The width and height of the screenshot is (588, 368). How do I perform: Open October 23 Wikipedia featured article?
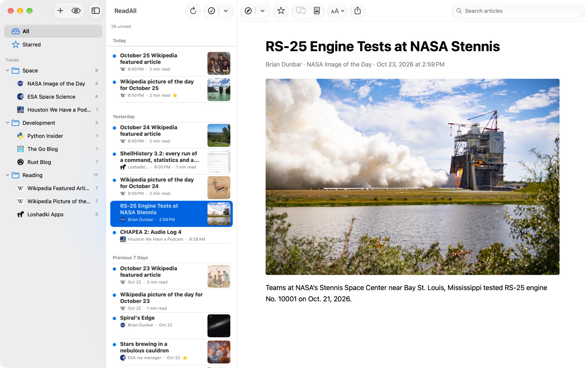click(171, 276)
